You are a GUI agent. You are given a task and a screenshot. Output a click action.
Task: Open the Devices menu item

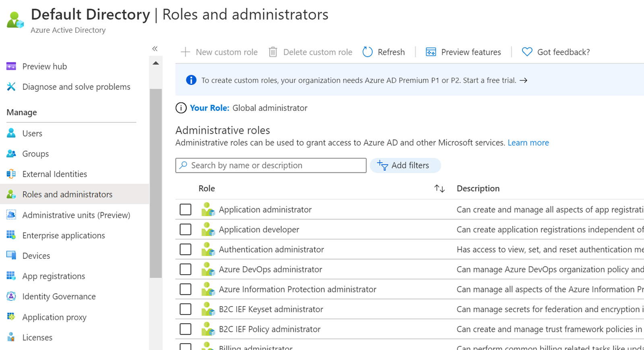tap(36, 256)
